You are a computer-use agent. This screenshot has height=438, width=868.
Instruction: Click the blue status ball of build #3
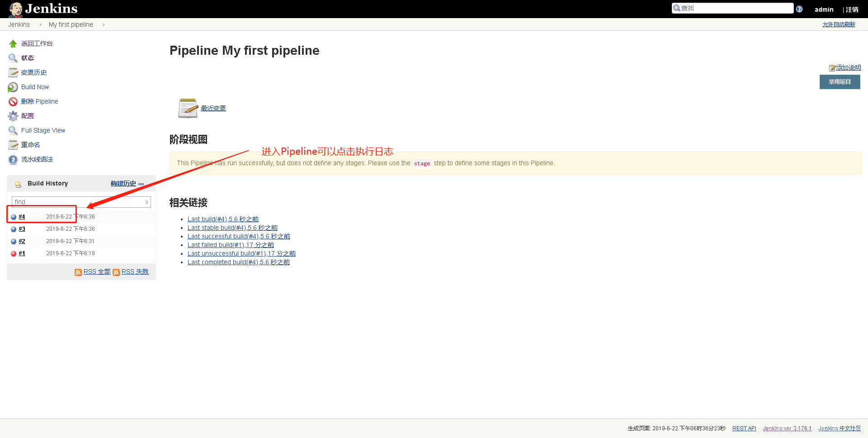click(14, 229)
